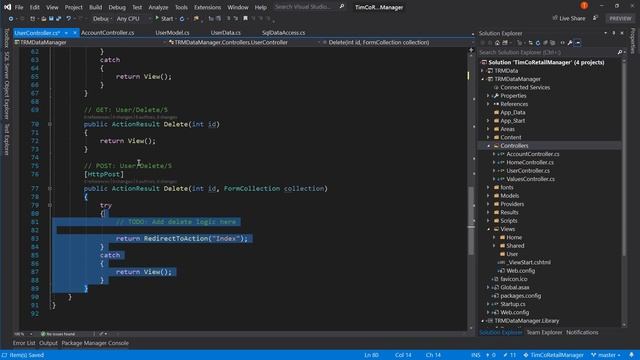The image size is (640, 360).
Task: Open the Debug configuration dropdown
Action: [102, 19]
